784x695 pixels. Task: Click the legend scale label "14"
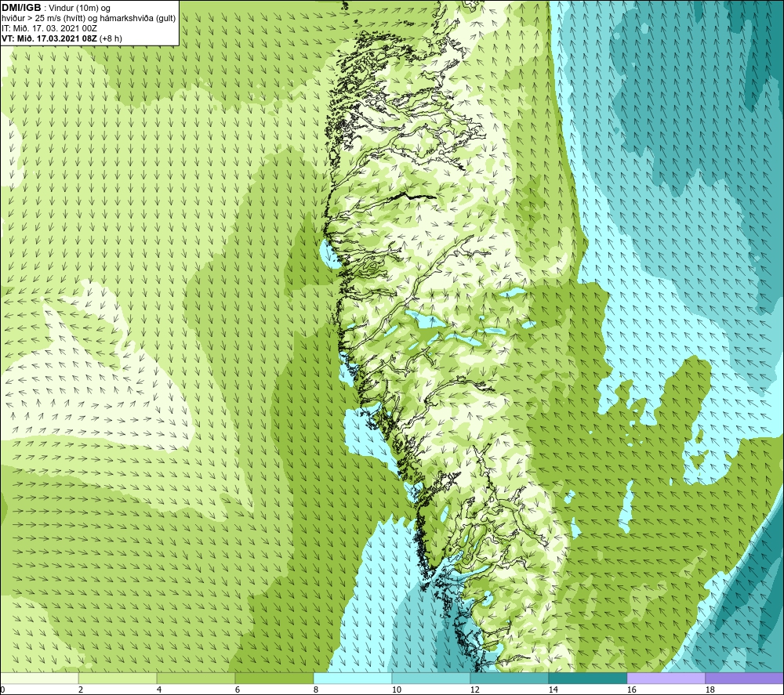point(553,690)
